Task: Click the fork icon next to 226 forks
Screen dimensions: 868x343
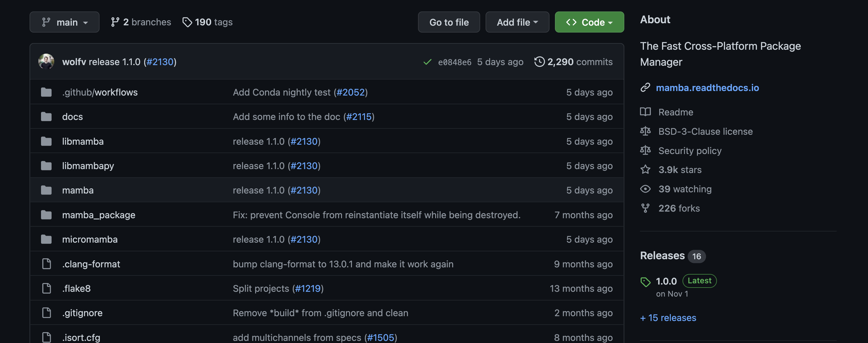Action: click(x=645, y=208)
